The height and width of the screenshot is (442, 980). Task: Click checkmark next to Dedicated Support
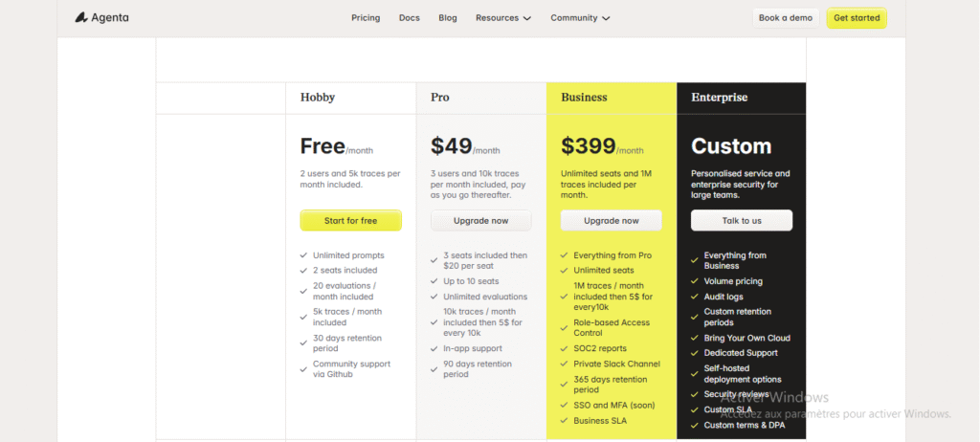click(695, 353)
